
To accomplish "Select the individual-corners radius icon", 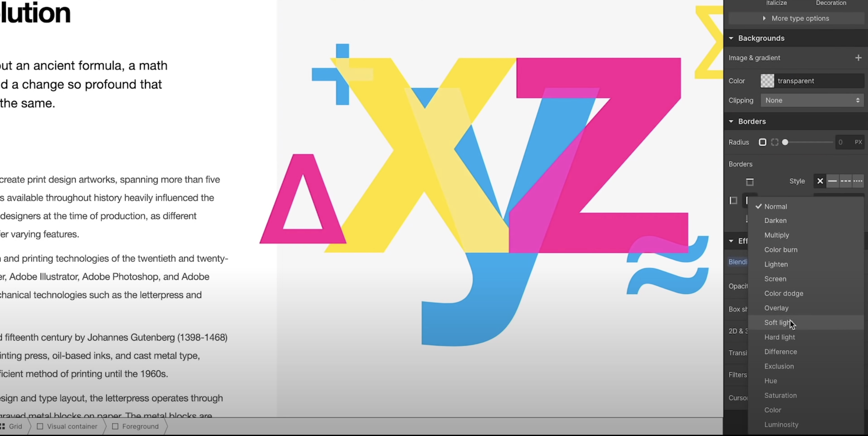I will 775,142.
